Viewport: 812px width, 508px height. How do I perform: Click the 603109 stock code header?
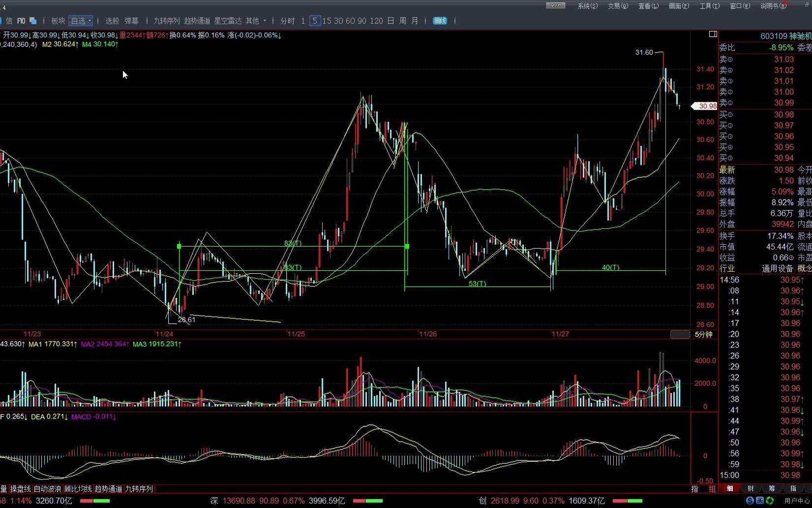pyautogui.click(x=773, y=36)
